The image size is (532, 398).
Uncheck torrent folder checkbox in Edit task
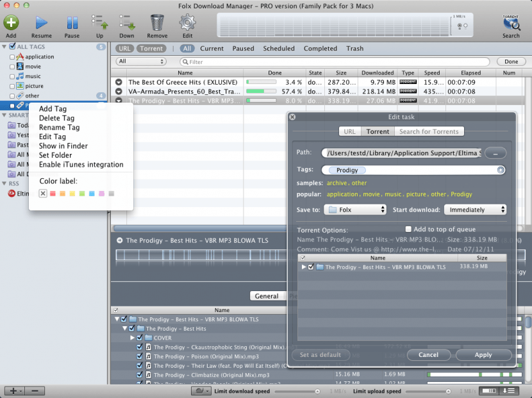point(311,267)
